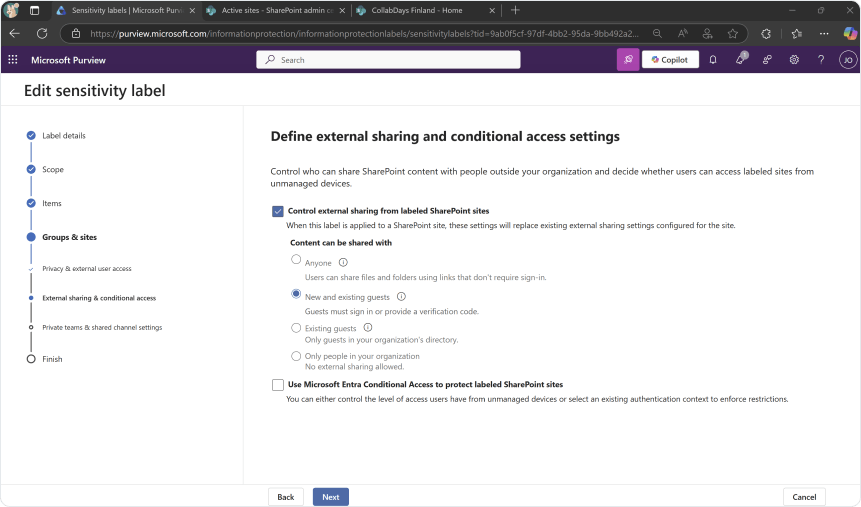861x507 pixels.
Task: Click the zoom magnifier in address bar
Action: point(657,34)
